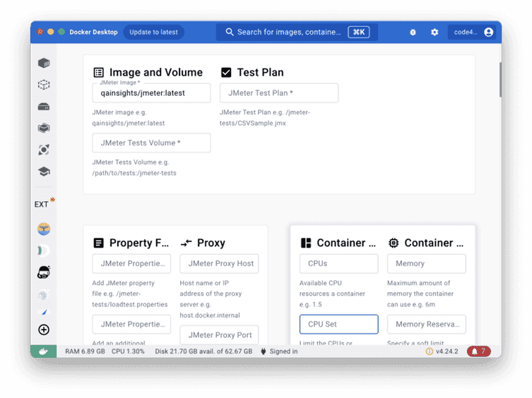Click the Test Plan heading
The height and width of the screenshot is (398, 532).
tap(260, 73)
